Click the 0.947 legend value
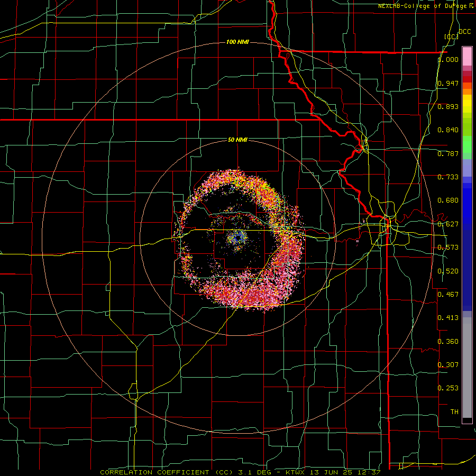Image resolution: width=476 pixels, height=476 pixels. (x=448, y=83)
